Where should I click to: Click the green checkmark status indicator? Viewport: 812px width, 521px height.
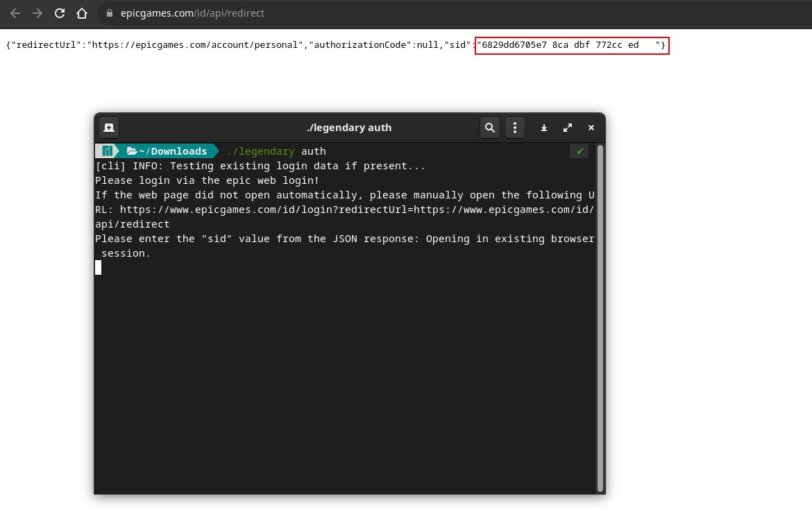[580, 151]
